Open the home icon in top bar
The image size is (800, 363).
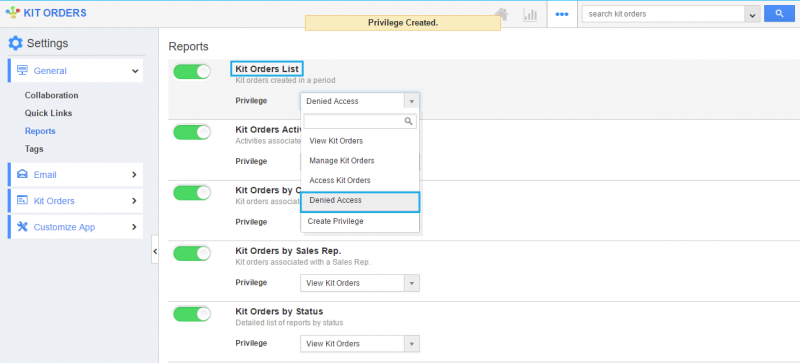502,14
